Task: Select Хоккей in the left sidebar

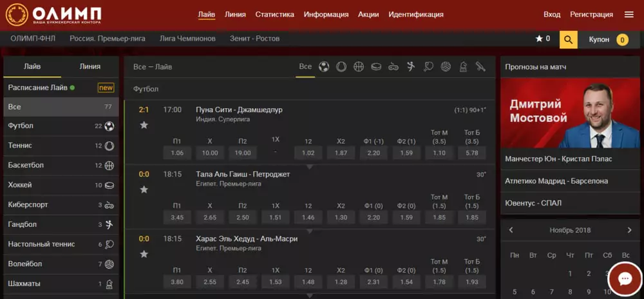Action: coord(61,185)
